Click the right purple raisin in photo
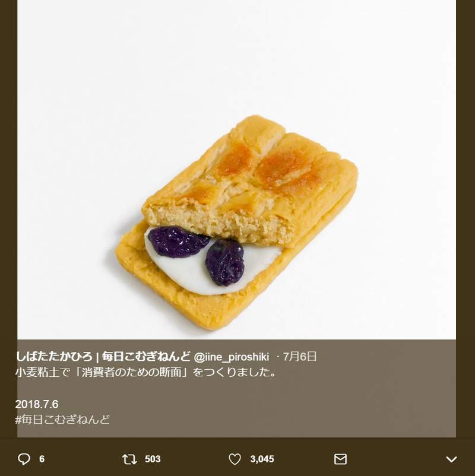Viewport: 475px width, 476px height. click(x=225, y=262)
